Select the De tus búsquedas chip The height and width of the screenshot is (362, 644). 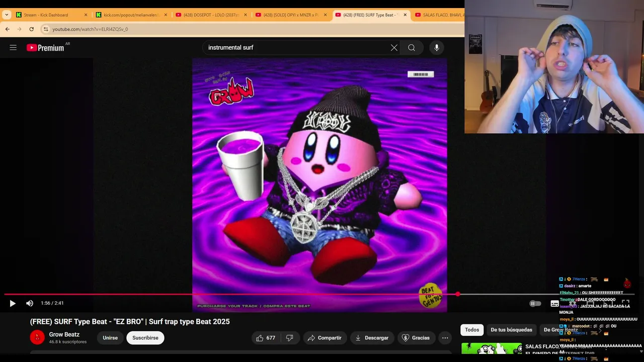[x=511, y=330]
